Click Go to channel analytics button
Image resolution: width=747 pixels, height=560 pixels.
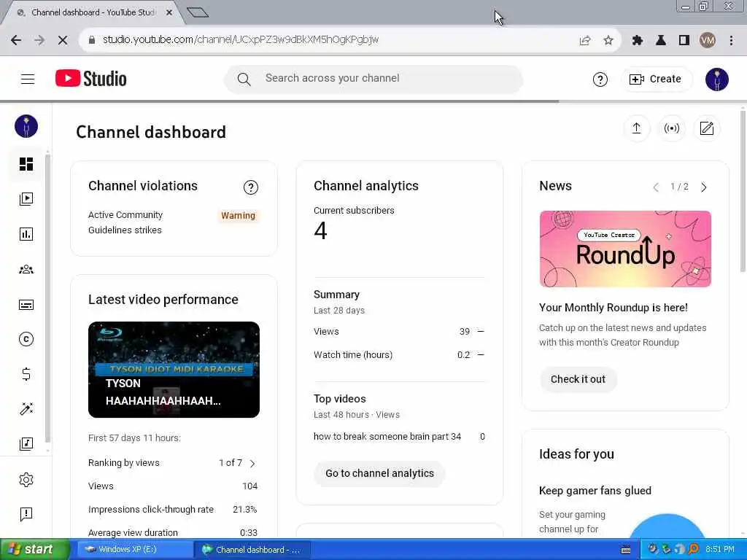pos(379,473)
